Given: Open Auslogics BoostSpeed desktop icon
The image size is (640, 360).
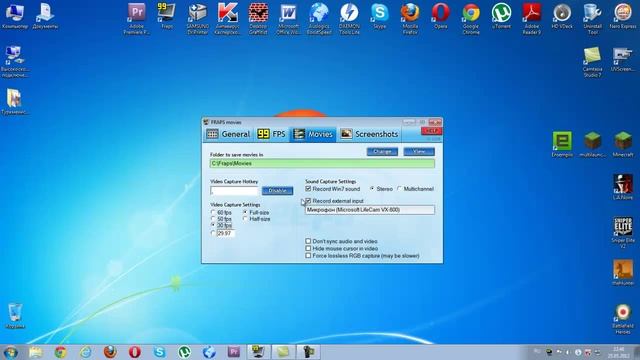Looking at the screenshot, I should point(319,18).
